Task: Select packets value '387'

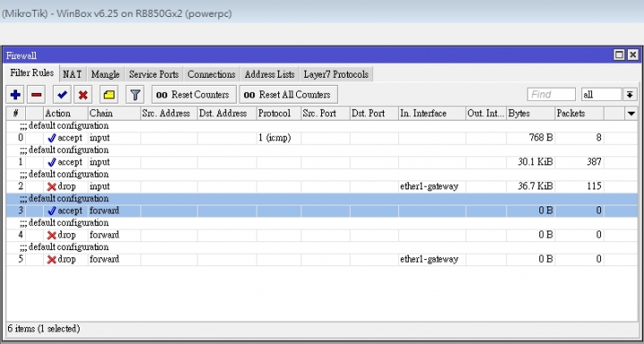Action: [594, 162]
